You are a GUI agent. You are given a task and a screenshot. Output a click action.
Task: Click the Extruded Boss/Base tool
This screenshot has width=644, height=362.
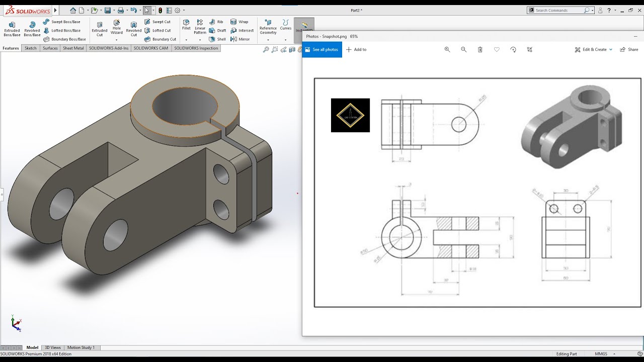pos(12,29)
